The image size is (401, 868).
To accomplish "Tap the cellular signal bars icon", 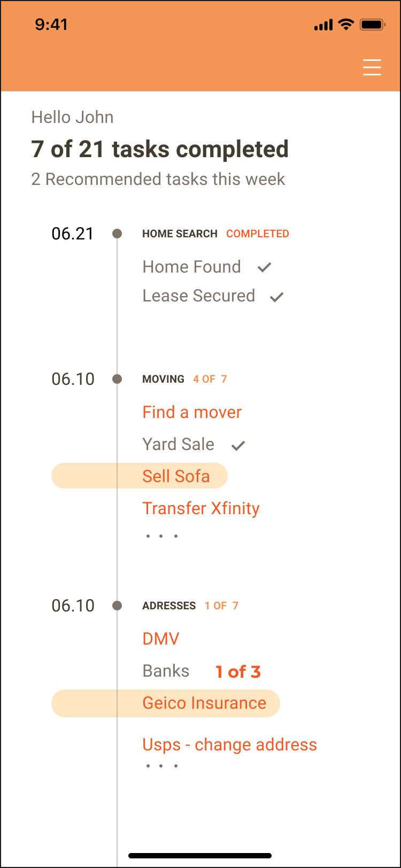I will [323, 25].
